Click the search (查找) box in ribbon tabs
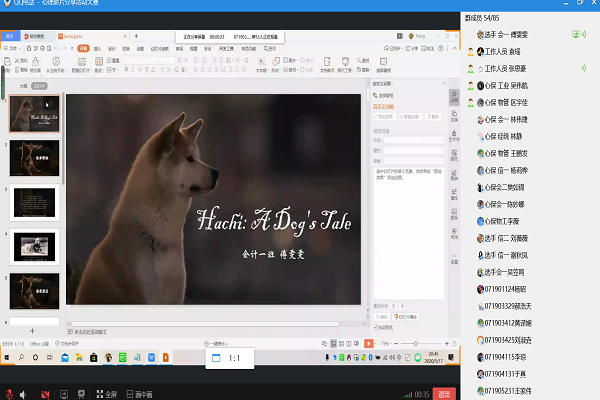 (270, 49)
